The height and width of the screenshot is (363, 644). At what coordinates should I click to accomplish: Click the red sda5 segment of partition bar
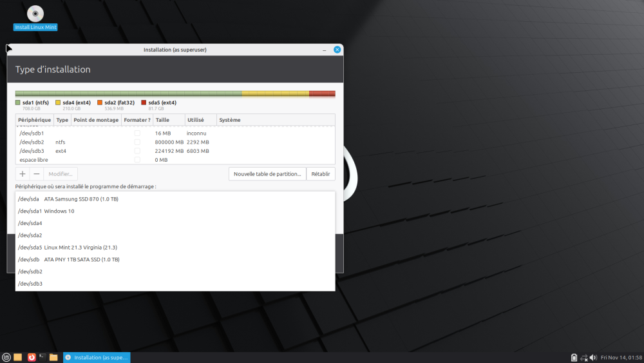pos(323,93)
